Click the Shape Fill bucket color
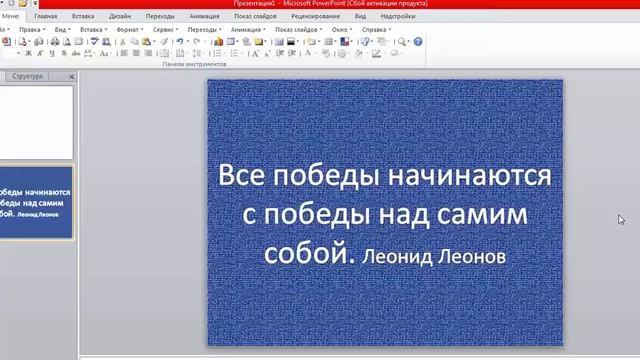 click(x=359, y=53)
